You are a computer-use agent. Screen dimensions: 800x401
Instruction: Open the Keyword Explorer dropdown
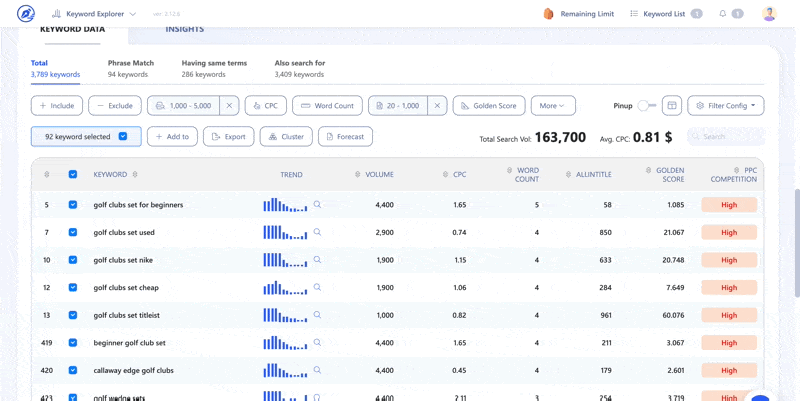(x=94, y=14)
